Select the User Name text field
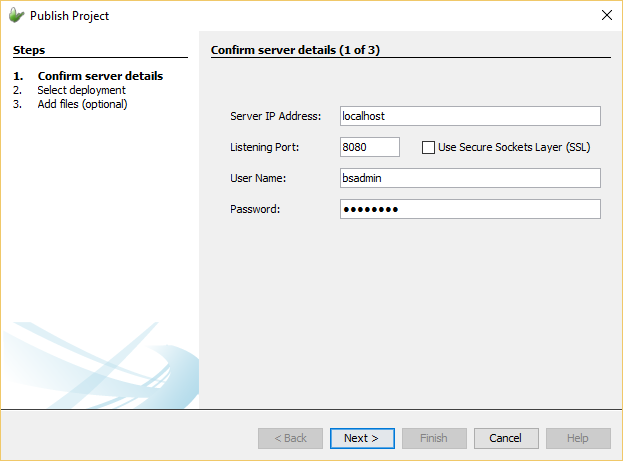 coord(470,178)
